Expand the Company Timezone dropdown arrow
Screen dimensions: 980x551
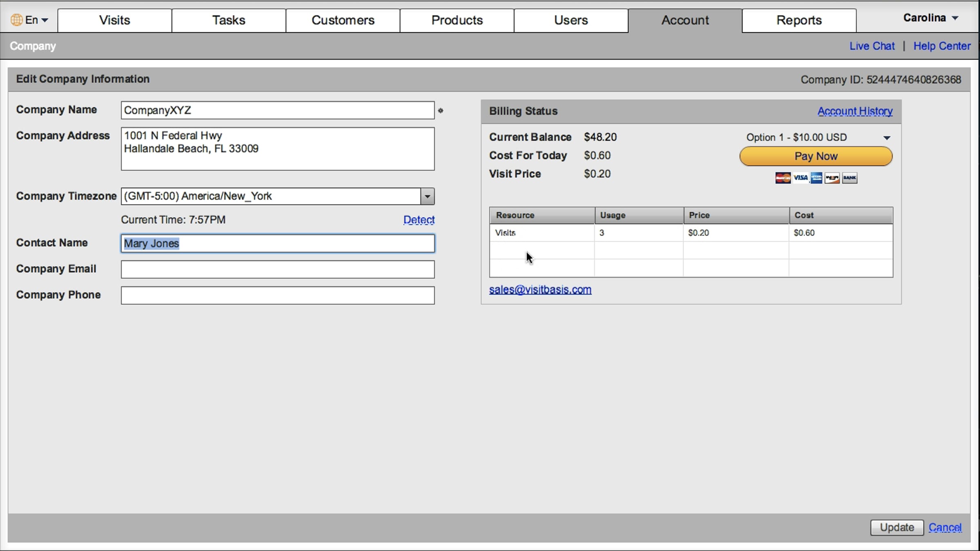[x=427, y=196]
